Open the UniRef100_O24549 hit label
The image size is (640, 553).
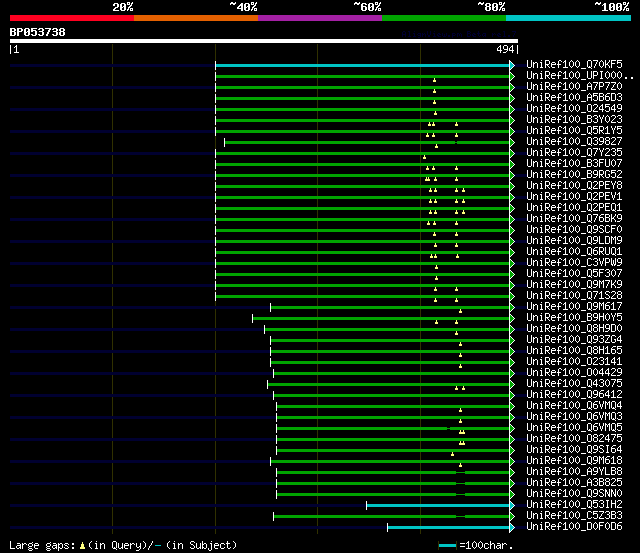(x=574, y=109)
